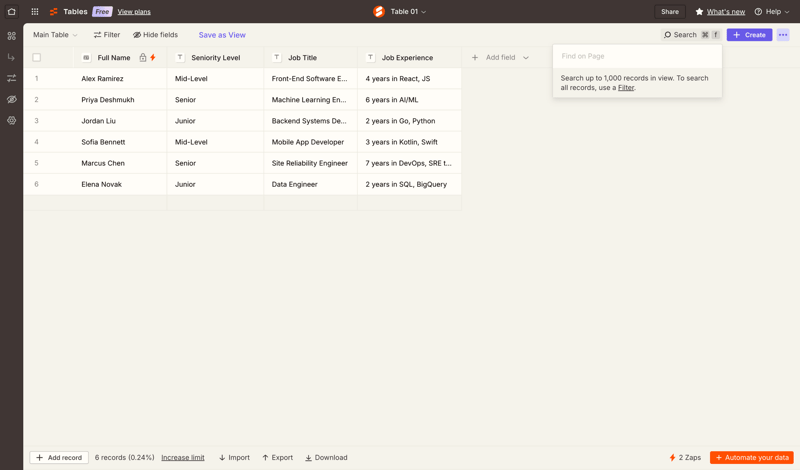Click Export in bottom bar
Screen dimensions: 800x470
(x=278, y=457)
